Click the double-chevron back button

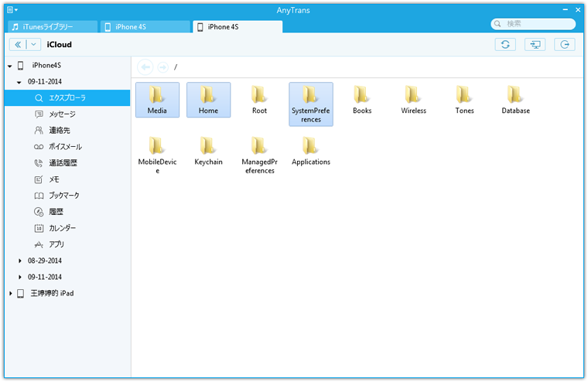pyautogui.click(x=18, y=45)
